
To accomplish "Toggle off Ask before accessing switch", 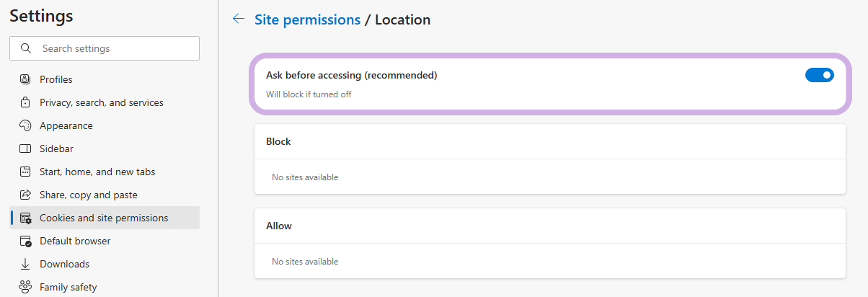I will (819, 75).
